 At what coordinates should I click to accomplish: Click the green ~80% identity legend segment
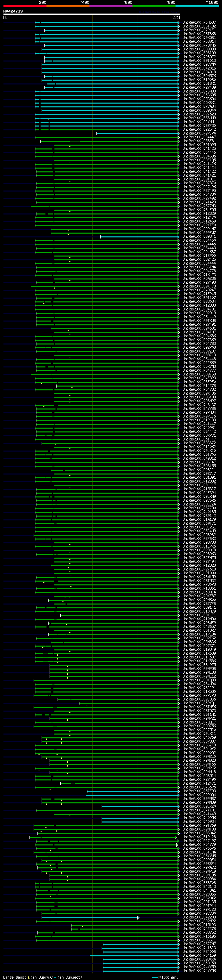pyautogui.click(x=154, y=7)
